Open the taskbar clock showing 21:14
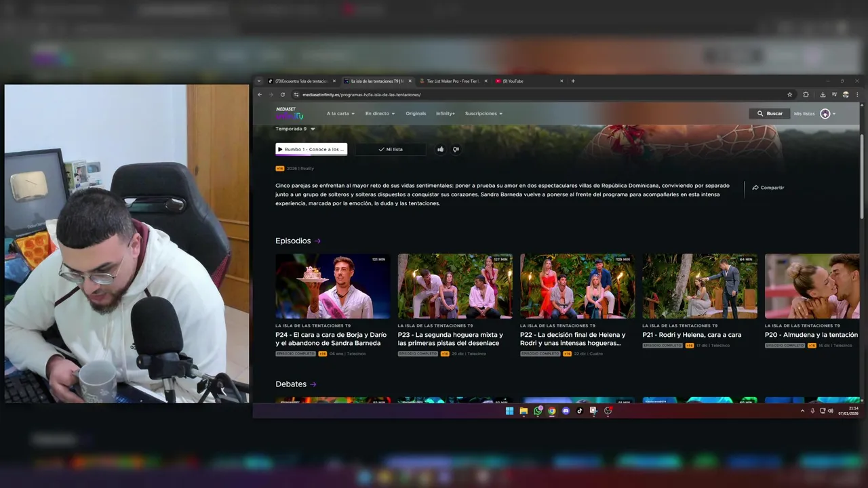Screen dimensions: 868x488 tap(848, 411)
